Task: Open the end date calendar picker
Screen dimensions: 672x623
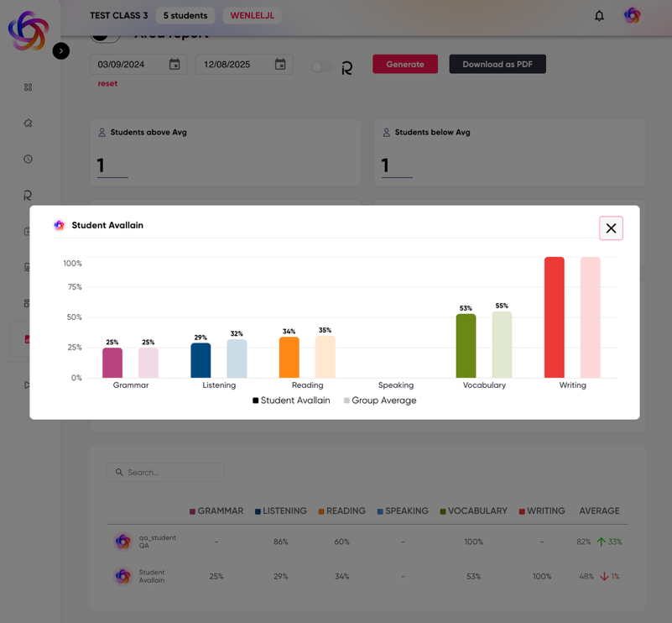Action: click(x=280, y=65)
